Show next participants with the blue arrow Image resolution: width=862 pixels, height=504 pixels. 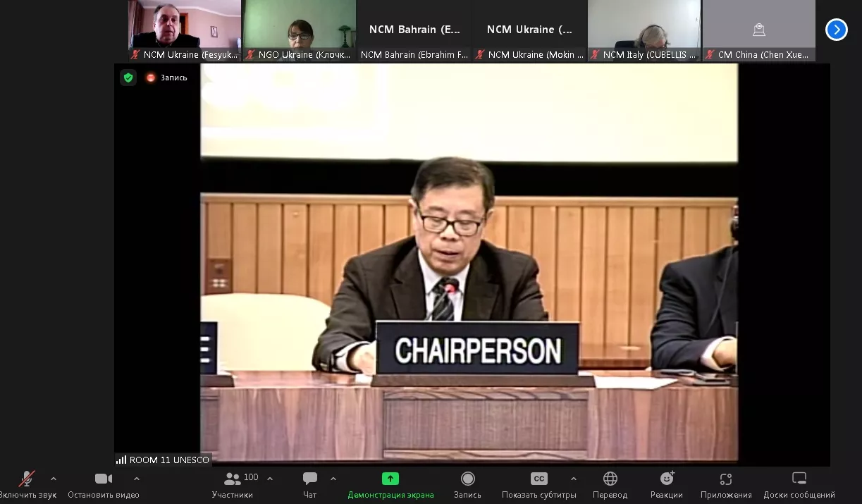point(836,30)
